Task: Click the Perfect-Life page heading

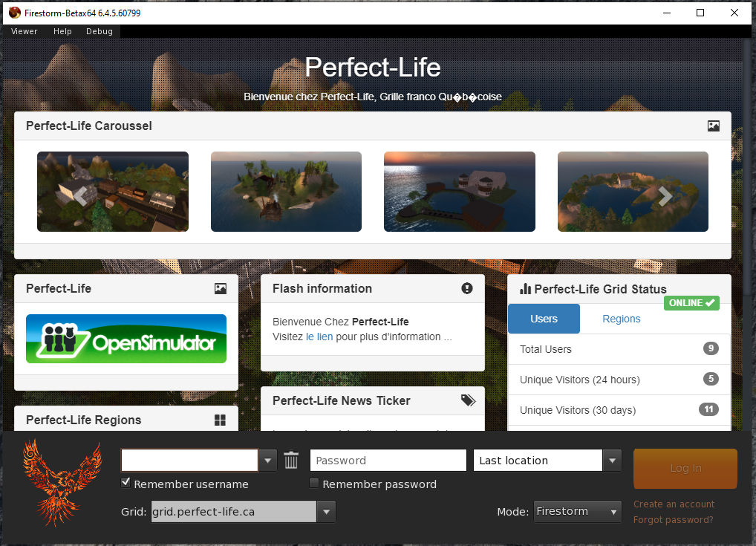Action: [373, 67]
